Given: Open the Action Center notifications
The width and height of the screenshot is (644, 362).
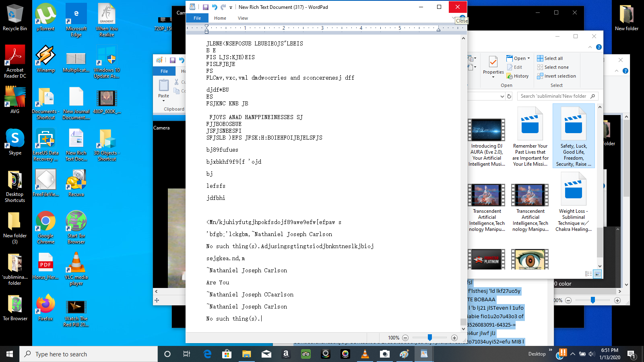Looking at the screenshot, I should click(631, 354).
